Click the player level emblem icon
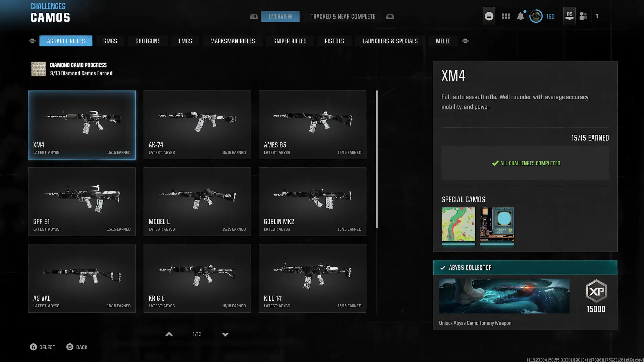 [x=536, y=16]
